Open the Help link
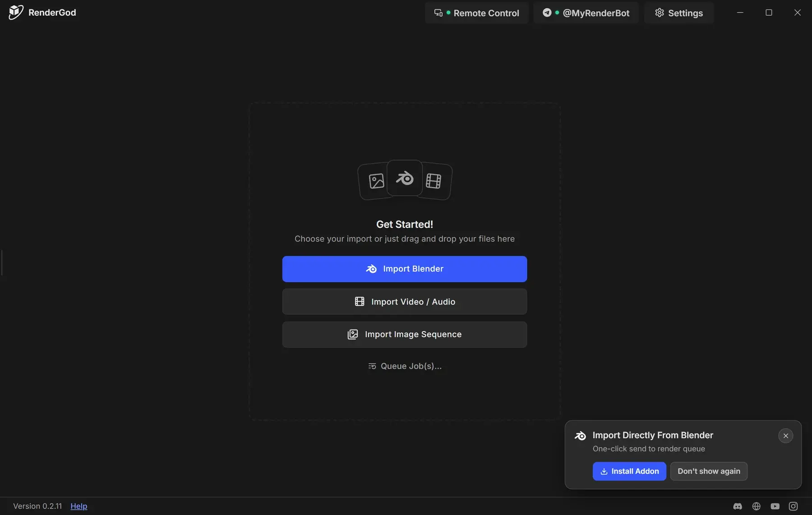Screen dimensions: 812x515 pos(79,506)
